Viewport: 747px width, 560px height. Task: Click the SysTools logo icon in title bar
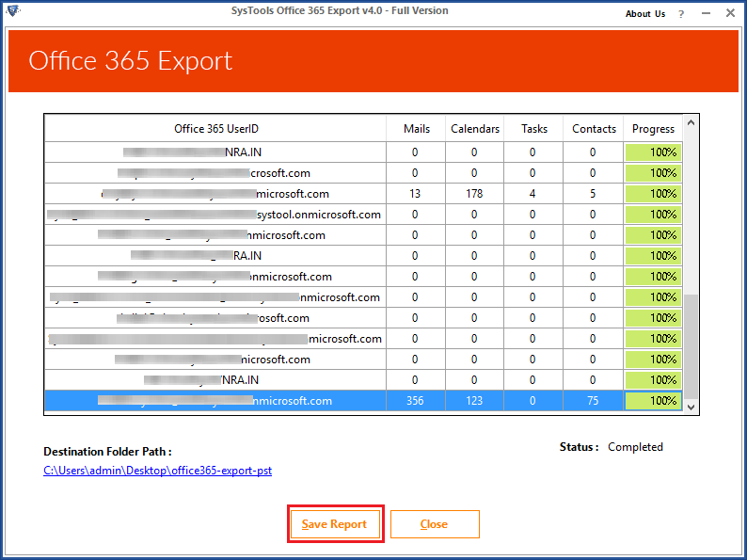click(13, 10)
